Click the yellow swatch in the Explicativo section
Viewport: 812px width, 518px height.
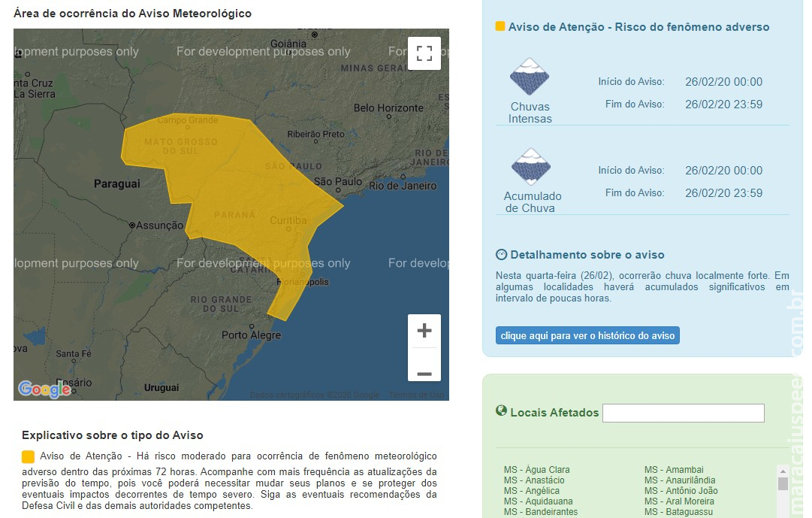pyautogui.click(x=29, y=456)
